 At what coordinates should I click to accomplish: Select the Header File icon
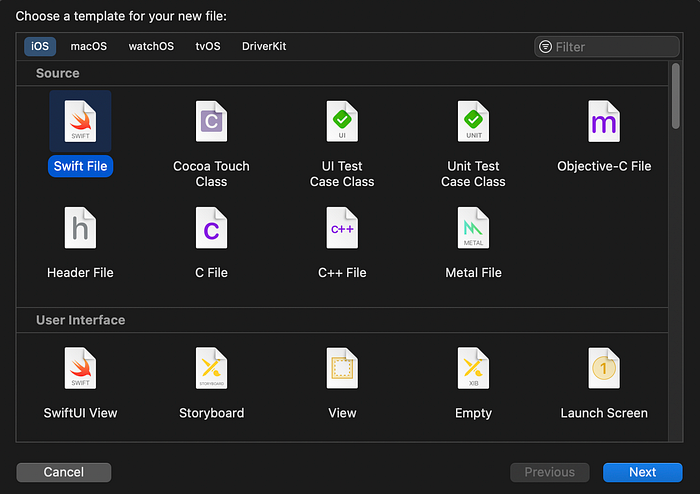[x=80, y=228]
